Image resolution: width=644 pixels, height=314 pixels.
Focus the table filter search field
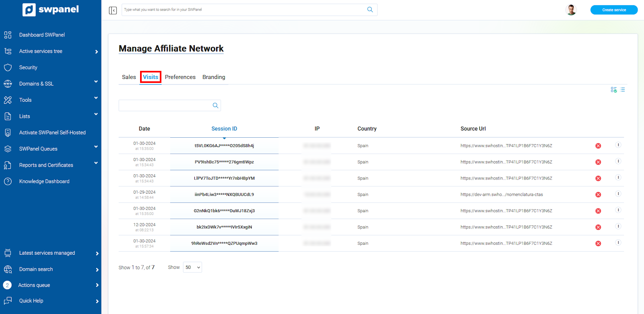[x=165, y=105]
